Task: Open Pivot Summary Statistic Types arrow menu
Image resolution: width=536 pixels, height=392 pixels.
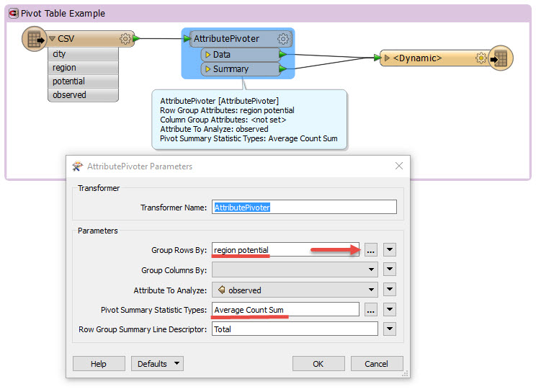Action: pos(390,310)
